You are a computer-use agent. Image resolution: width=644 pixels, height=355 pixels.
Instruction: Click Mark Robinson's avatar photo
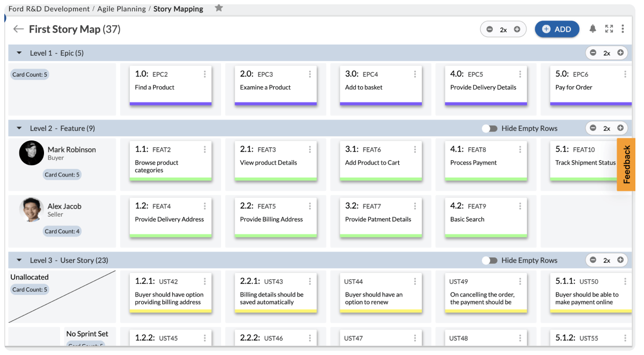[31, 153]
